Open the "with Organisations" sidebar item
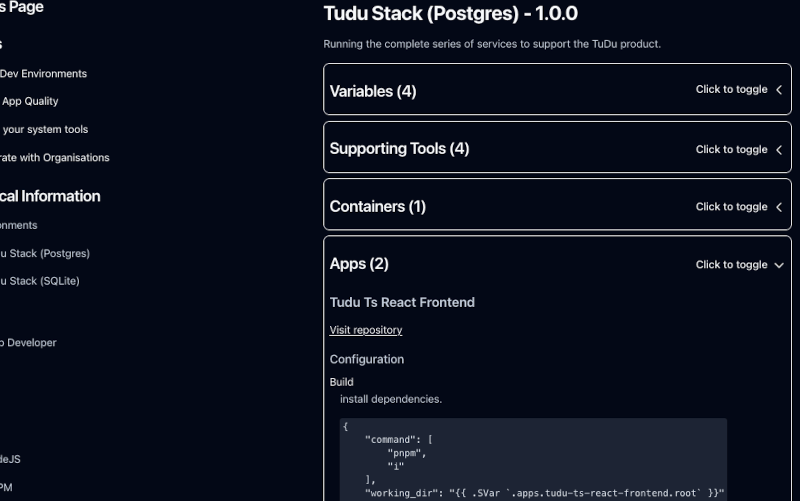This screenshot has height=501, width=800. coord(55,158)
